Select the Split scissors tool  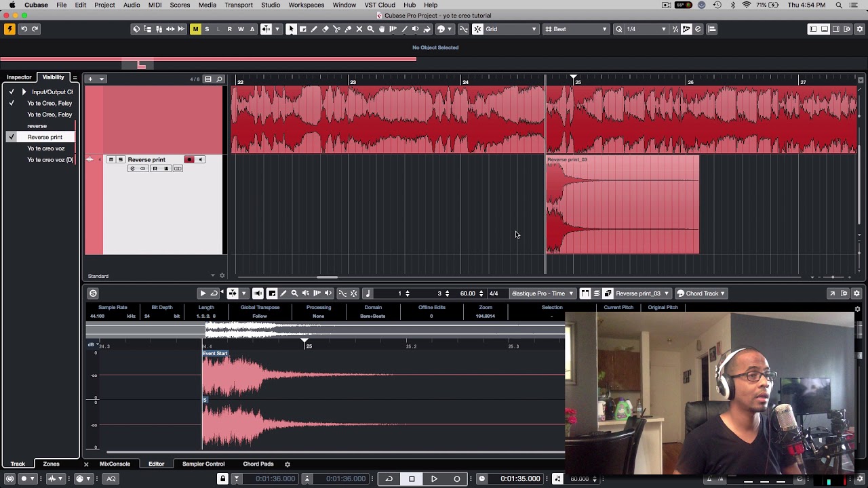point(336,29)
